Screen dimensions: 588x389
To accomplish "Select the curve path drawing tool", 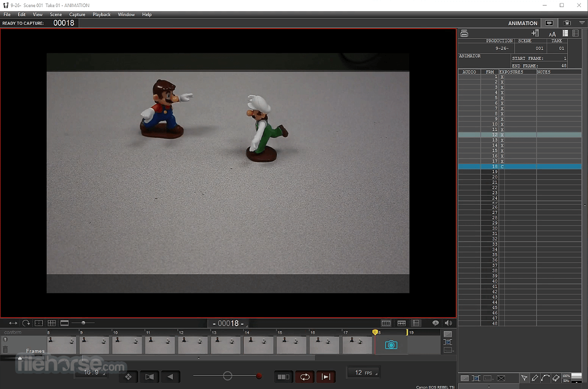I will coord(545,378).
